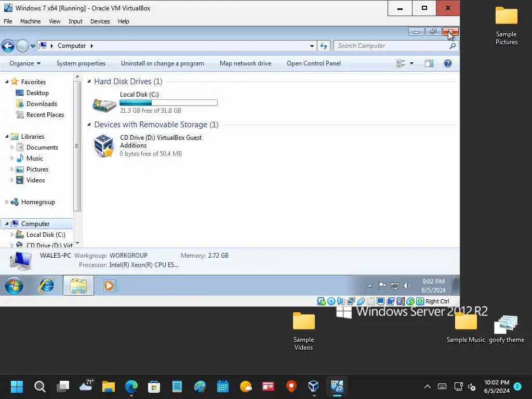Viewport: 532px width, 399px height.
Task: Open Microsoft Store from host taskbar
Action: [x=154, y=387]
